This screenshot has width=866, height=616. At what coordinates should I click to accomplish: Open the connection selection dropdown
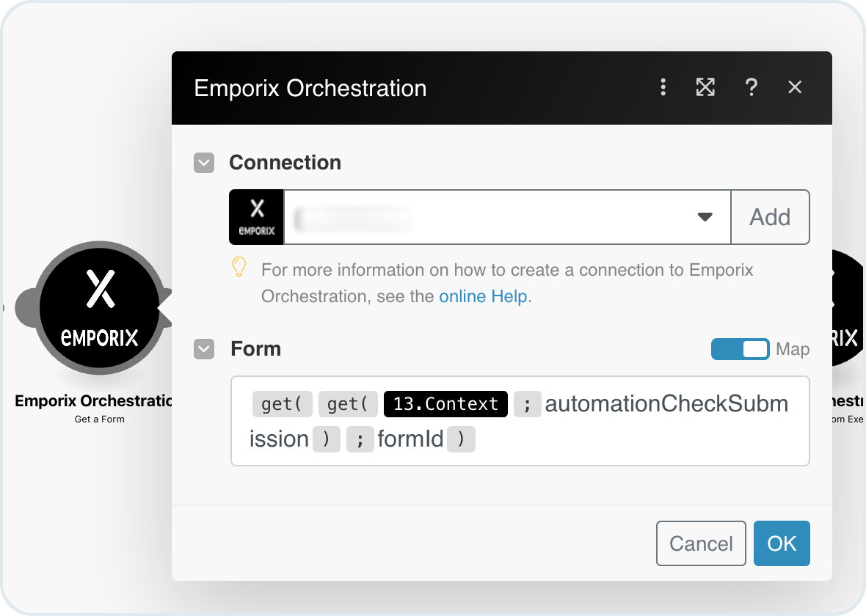coord(507,217)
